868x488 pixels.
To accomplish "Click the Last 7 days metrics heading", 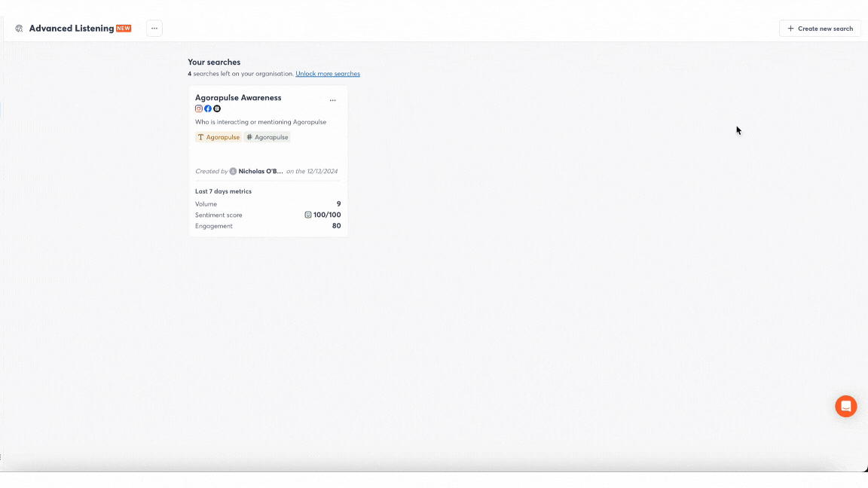I will coord(223,191).
